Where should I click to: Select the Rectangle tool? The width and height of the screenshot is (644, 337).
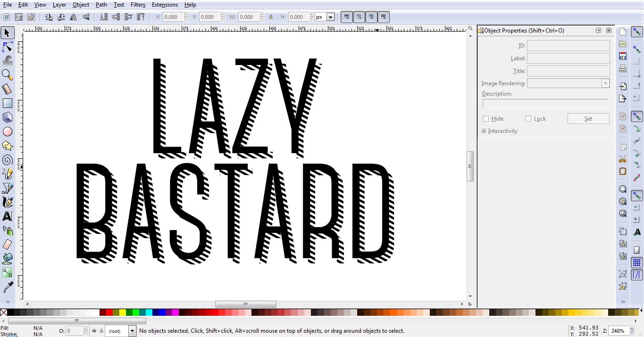coord(8,103)
